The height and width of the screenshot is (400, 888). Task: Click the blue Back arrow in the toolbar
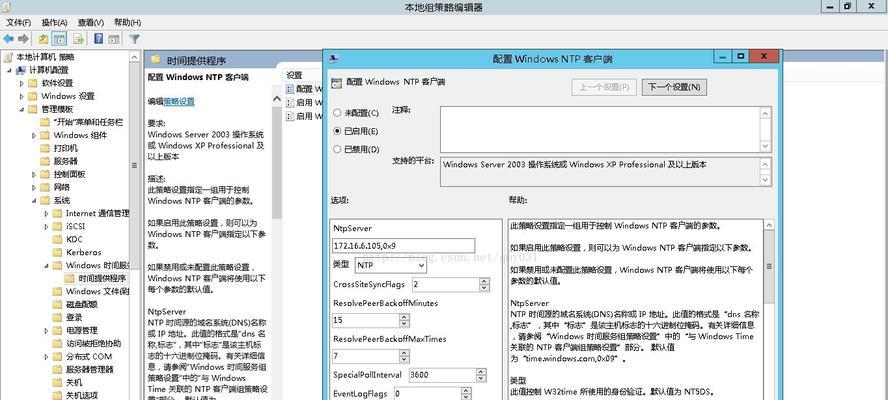click(x=8, y=39)
